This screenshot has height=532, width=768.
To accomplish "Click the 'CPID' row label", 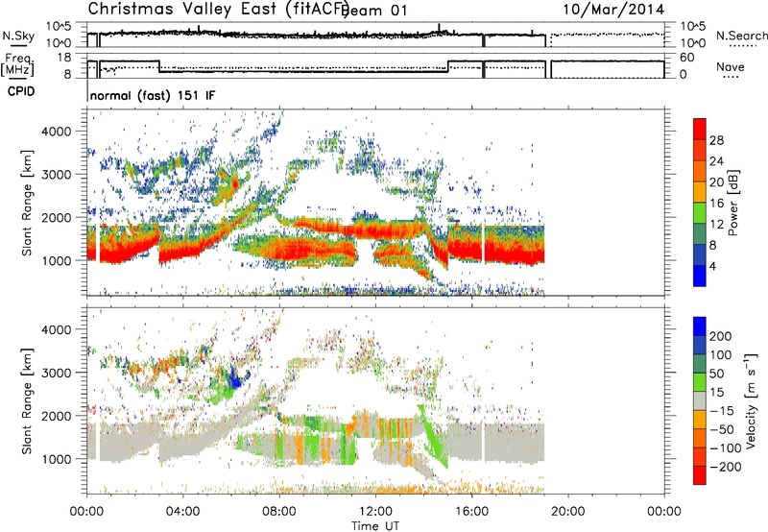I will 21,91.
